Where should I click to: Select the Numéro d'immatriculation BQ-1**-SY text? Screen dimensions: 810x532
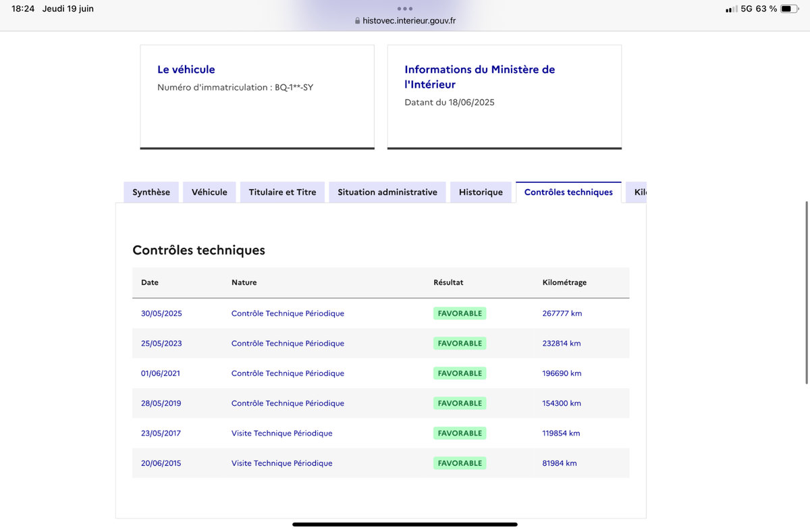pos(235,87)
